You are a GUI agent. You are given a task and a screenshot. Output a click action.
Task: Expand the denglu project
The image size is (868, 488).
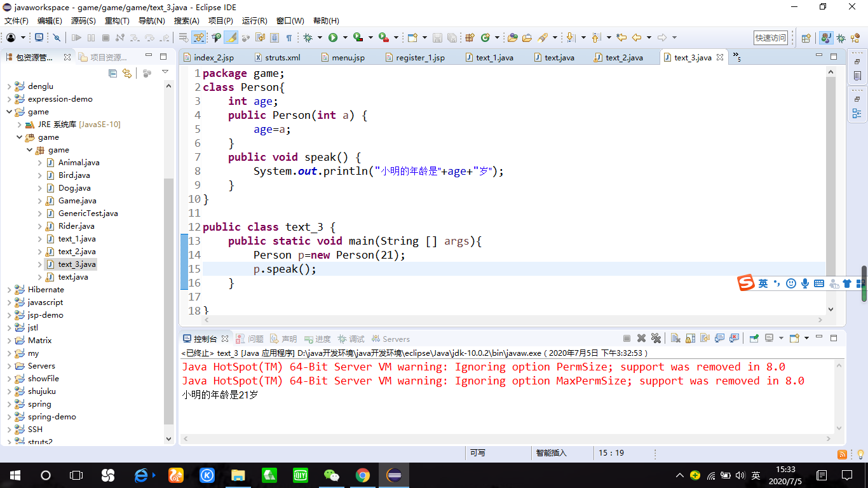point(9,86)
